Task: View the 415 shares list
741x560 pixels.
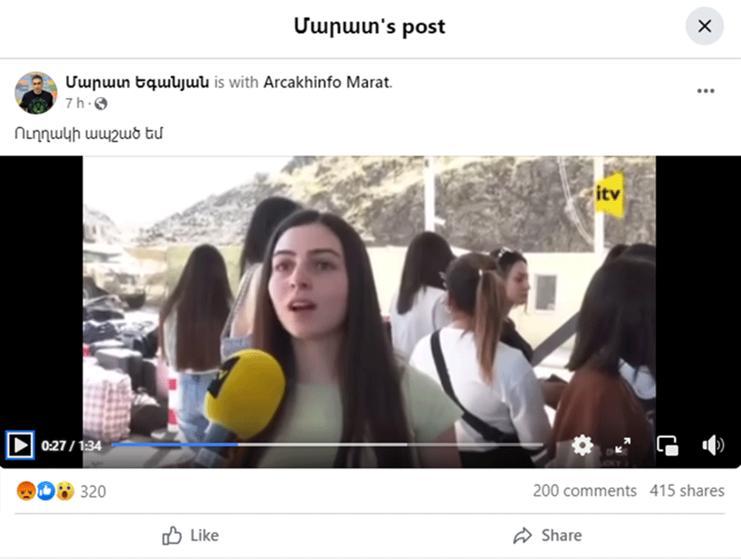Action: [687, 491]
